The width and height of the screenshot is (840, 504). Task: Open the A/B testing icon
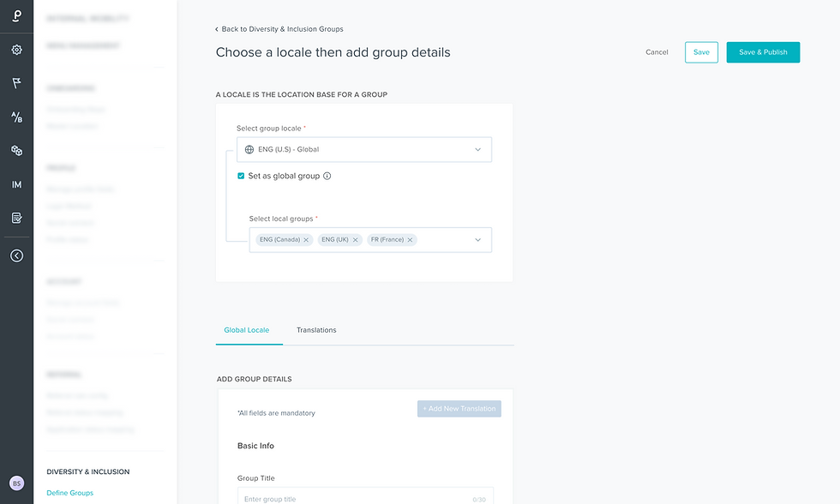click(x=16, y=117)
